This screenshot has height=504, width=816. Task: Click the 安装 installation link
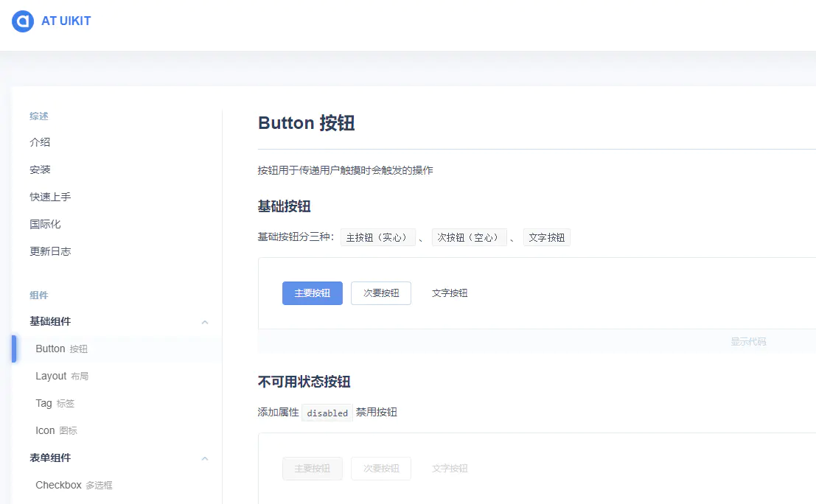pos(40,169)
